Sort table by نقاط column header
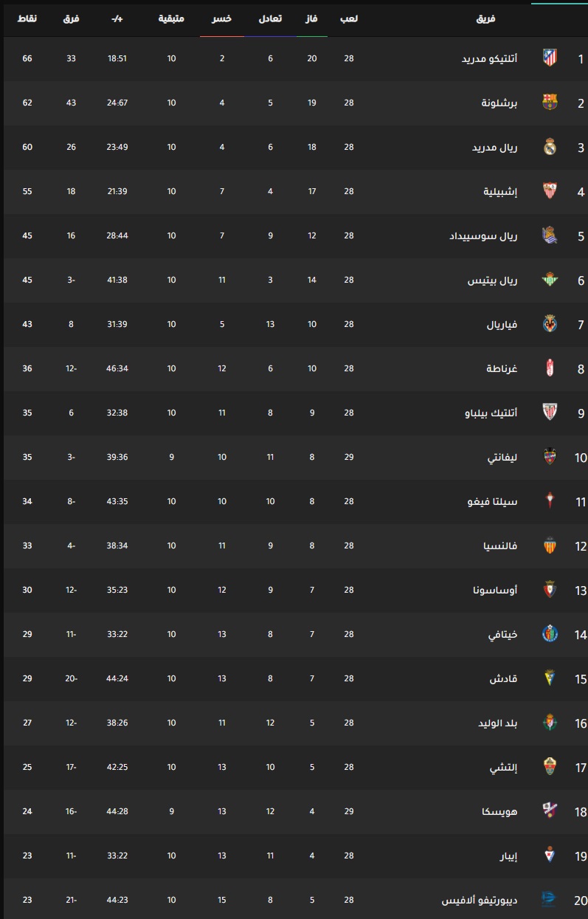The width and height of the screenshot is (588, 919). [x=27, y=18]
